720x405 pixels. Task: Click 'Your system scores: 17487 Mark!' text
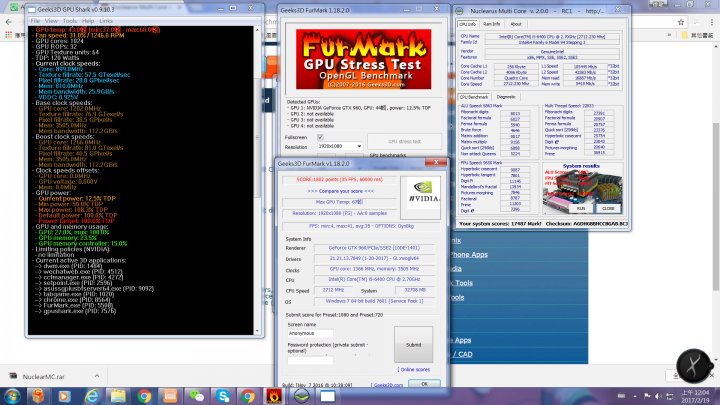click(x=501, y=224)
